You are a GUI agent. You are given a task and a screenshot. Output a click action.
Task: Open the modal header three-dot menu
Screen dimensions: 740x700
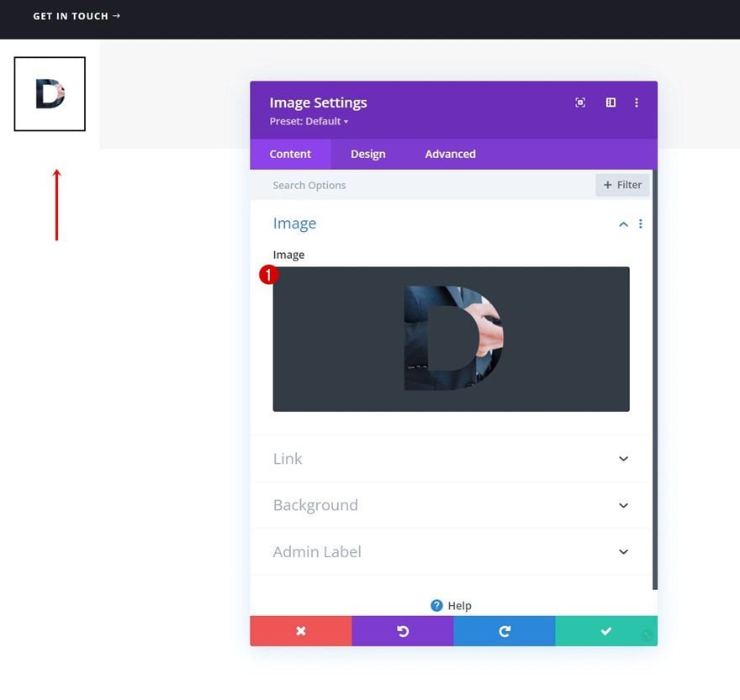point(637,103)
